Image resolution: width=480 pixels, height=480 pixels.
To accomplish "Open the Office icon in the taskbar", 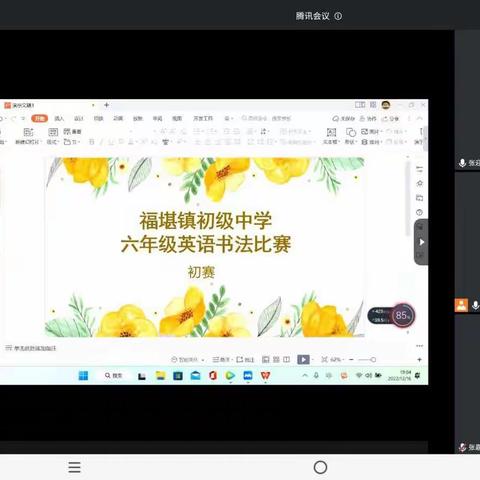I will [213, 376].
